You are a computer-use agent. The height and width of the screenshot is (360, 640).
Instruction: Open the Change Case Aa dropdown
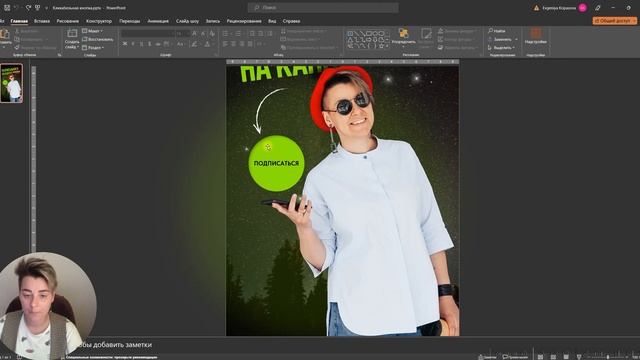(180, 44)
